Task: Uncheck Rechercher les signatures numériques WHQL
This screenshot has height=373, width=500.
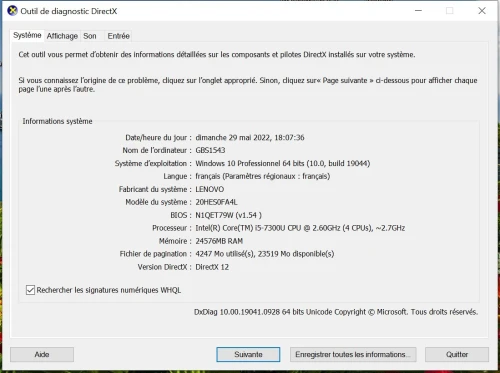Action: [30, 290]
